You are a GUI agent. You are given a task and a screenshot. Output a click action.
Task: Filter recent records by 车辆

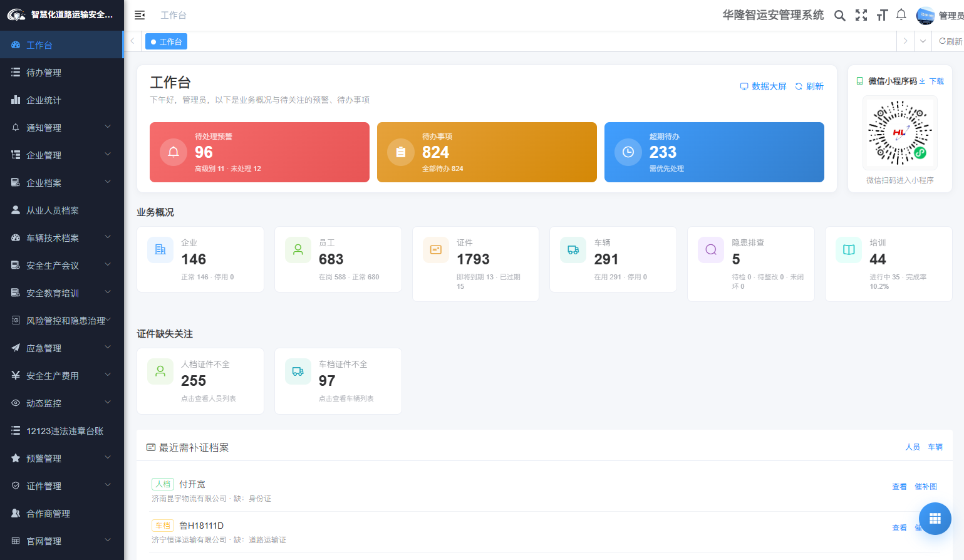click(935, 447)
